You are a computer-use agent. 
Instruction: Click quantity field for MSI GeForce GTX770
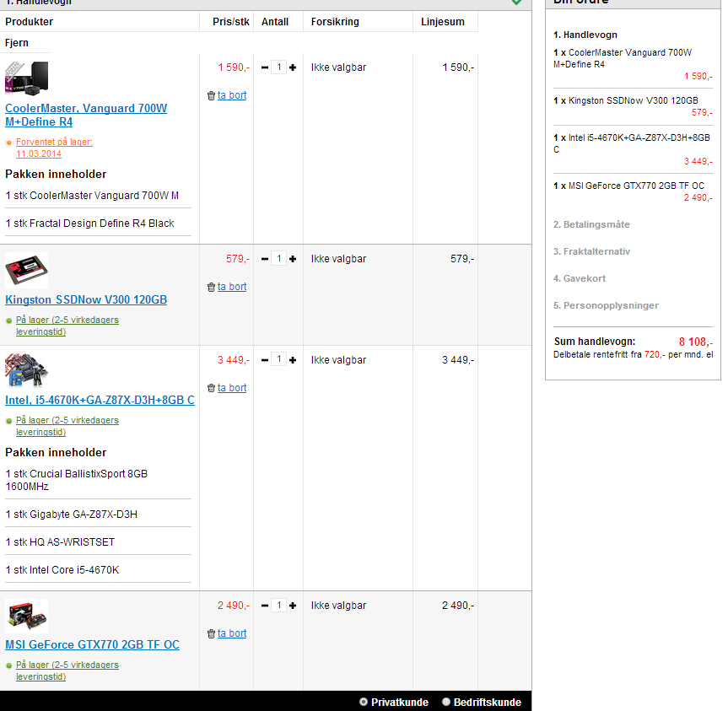[x=279, y=606]
